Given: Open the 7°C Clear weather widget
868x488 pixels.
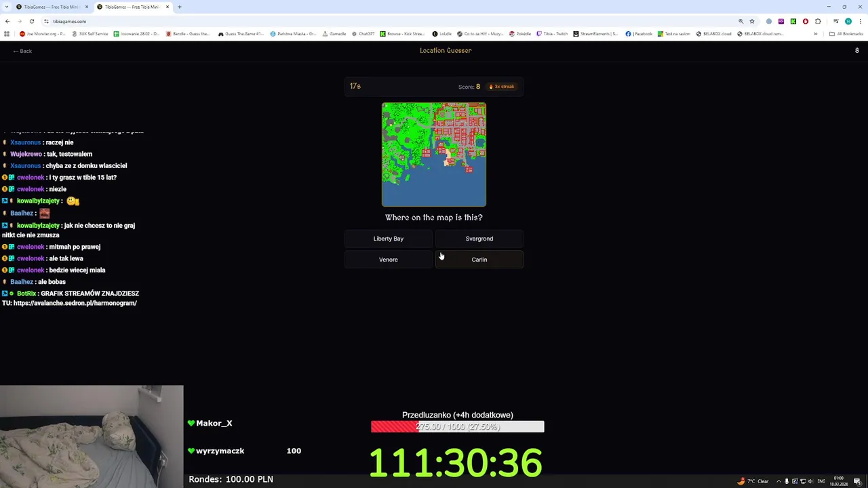Looking at the screenshot, I should [753, 481].
